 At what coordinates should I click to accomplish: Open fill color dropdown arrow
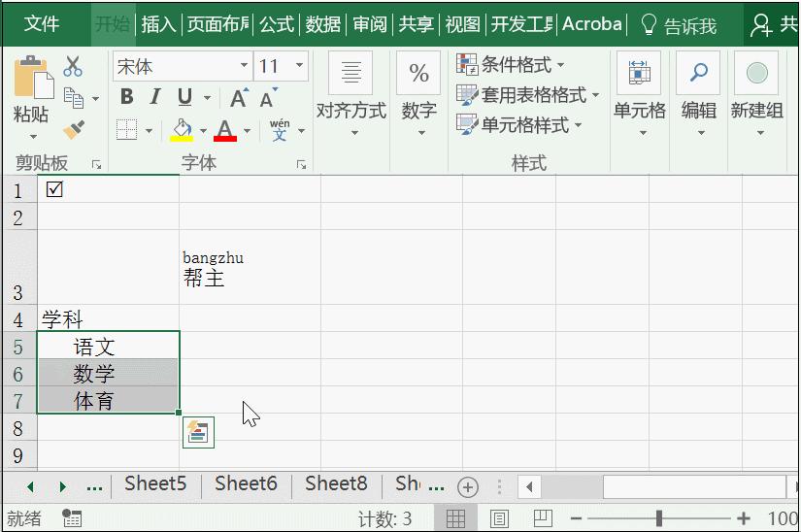click(x=203, y=131)
